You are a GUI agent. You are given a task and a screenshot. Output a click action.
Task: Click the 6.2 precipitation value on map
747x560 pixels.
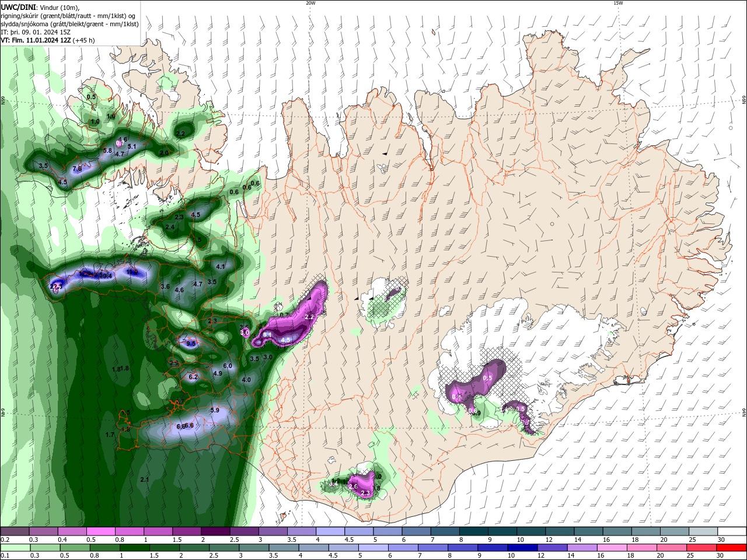[x=193, y=377]
